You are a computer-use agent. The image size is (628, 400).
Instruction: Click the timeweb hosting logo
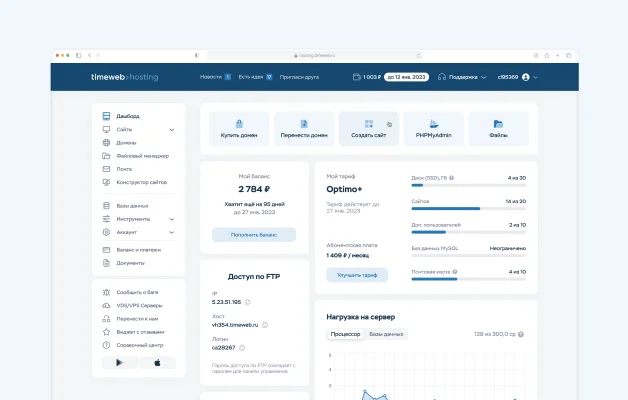click(x=125, y=76)
